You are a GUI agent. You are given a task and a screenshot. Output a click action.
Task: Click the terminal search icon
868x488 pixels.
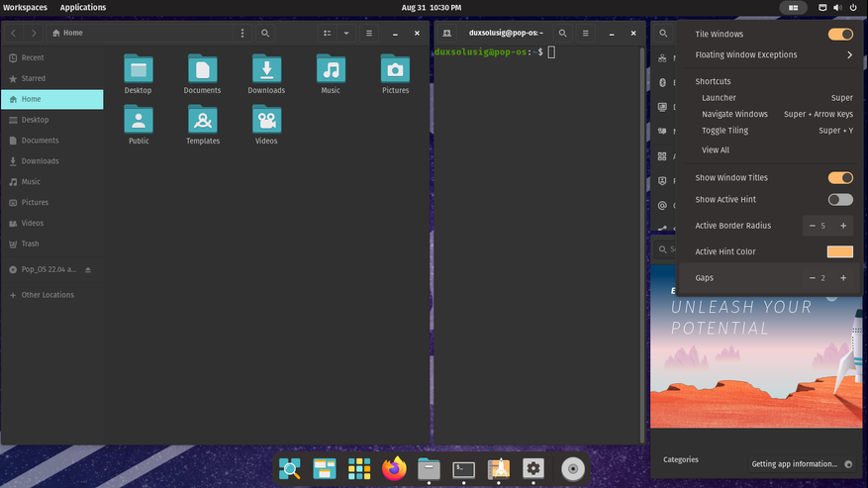coord(562,33)
